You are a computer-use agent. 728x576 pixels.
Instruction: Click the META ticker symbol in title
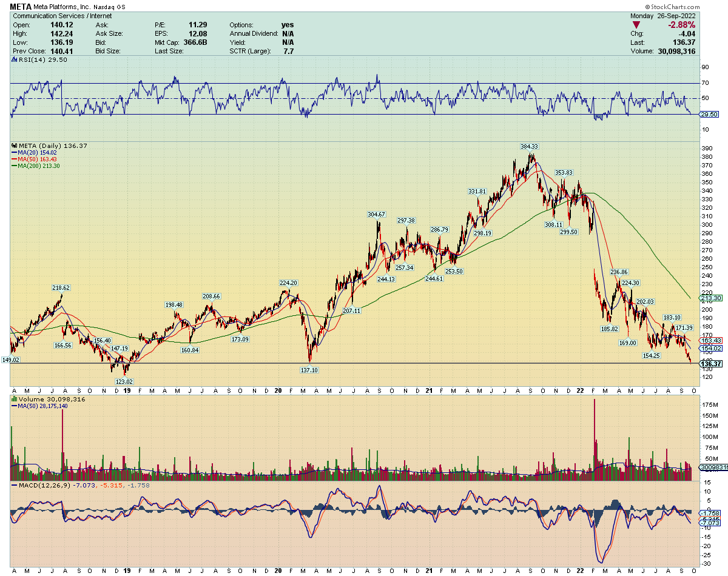click(x=21, y=7)
